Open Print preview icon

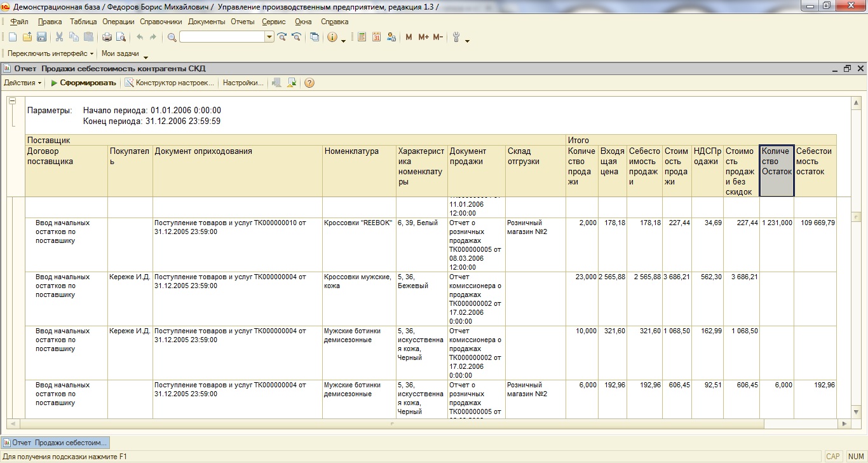coord(121,38)
